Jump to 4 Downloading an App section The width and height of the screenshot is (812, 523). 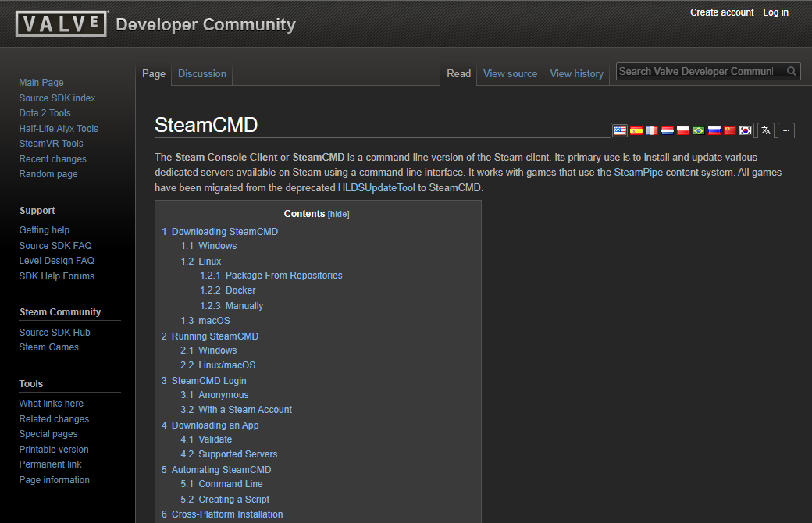pos(210,425)
